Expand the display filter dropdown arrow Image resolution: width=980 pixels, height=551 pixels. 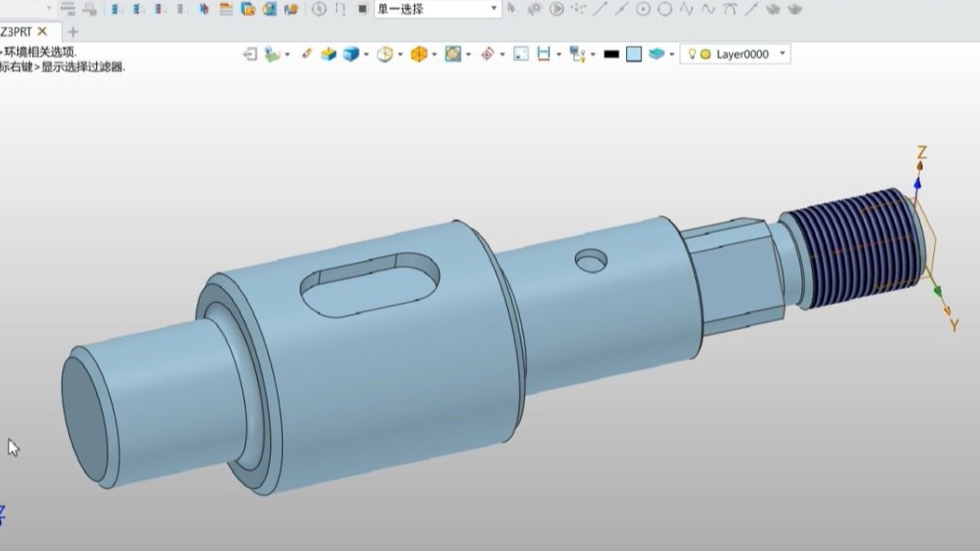pos(593,54)
